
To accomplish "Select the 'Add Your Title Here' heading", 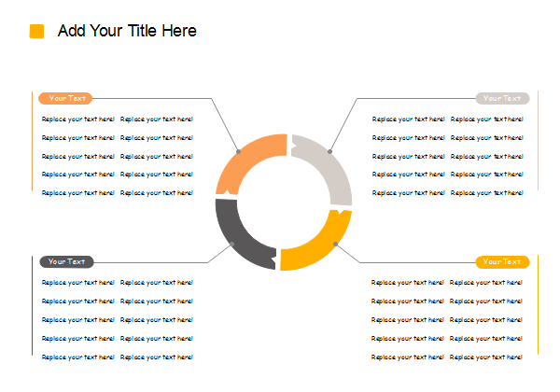I will [127, 31].
